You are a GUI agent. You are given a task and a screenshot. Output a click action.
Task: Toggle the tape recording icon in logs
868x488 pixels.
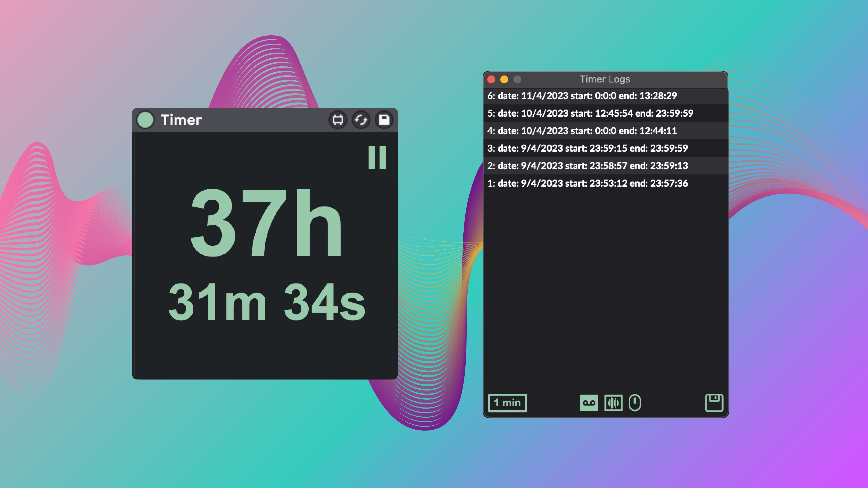[x=589, y=403]
